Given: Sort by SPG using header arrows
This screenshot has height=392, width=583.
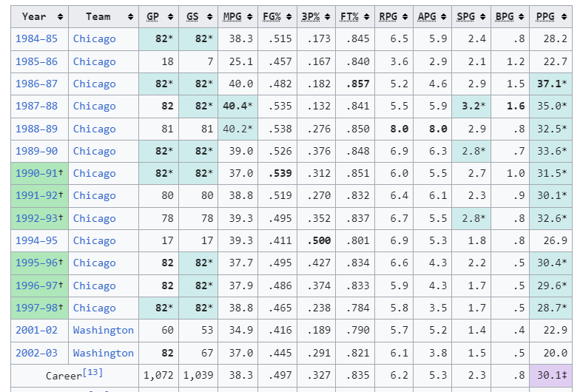Looking at the screenshot, I should pos(483,17).
